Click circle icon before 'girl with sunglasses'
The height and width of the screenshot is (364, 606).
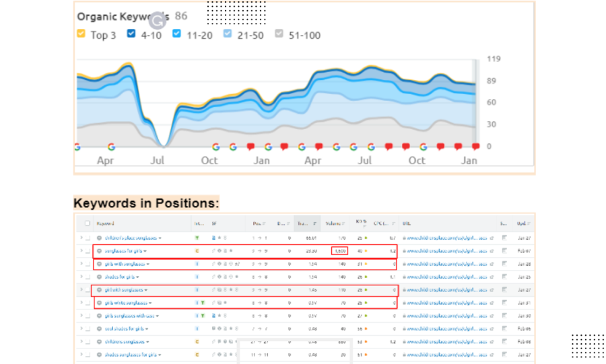coord(100,290)
